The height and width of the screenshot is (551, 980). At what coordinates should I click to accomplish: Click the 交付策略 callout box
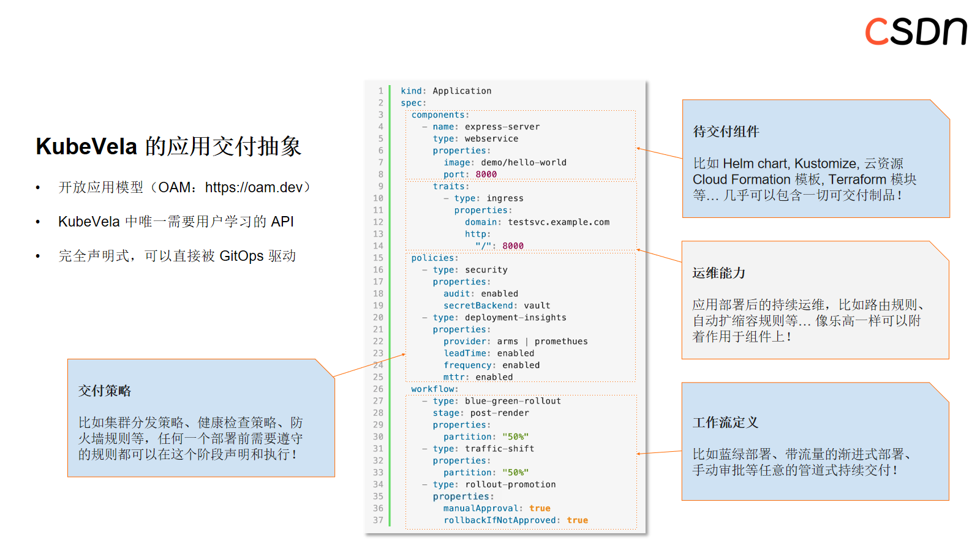201,416
